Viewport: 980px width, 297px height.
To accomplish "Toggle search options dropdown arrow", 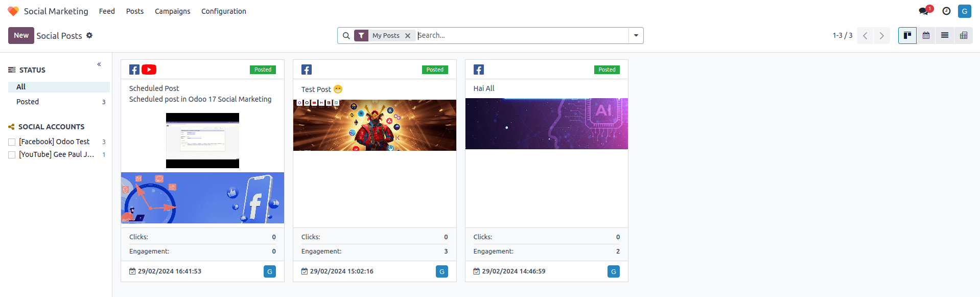I will (x=636, y=36).
